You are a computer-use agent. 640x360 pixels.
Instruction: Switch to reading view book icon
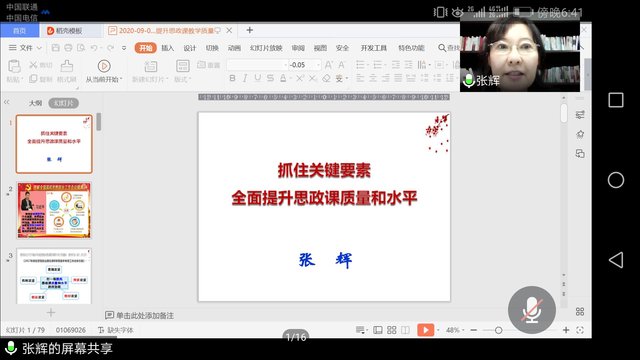pos(405,330)
